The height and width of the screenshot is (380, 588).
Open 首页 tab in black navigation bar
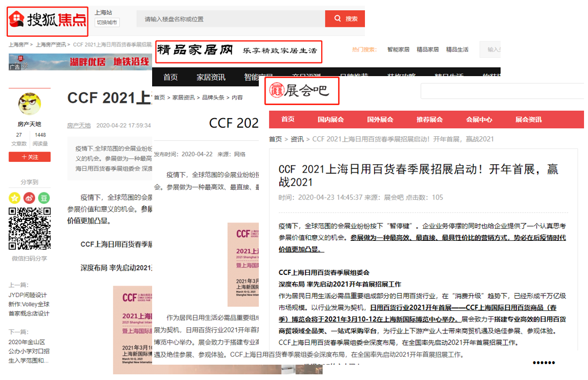click(x=171, y=77)
